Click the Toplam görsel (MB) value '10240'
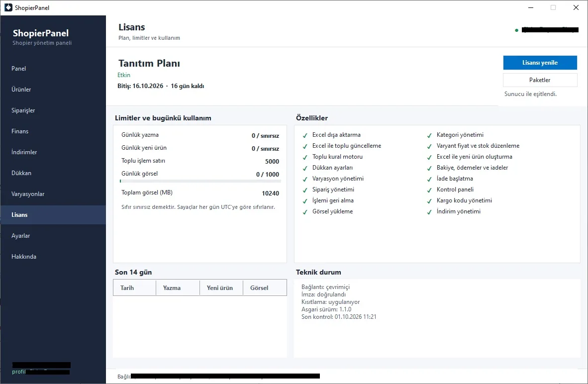588x384 pixels. pos(271,193)
